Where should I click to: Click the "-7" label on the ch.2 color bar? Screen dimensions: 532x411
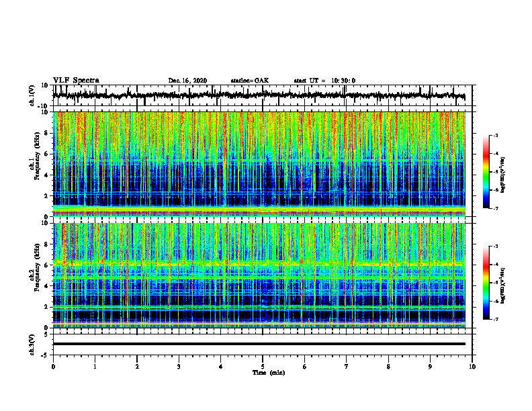496,320
